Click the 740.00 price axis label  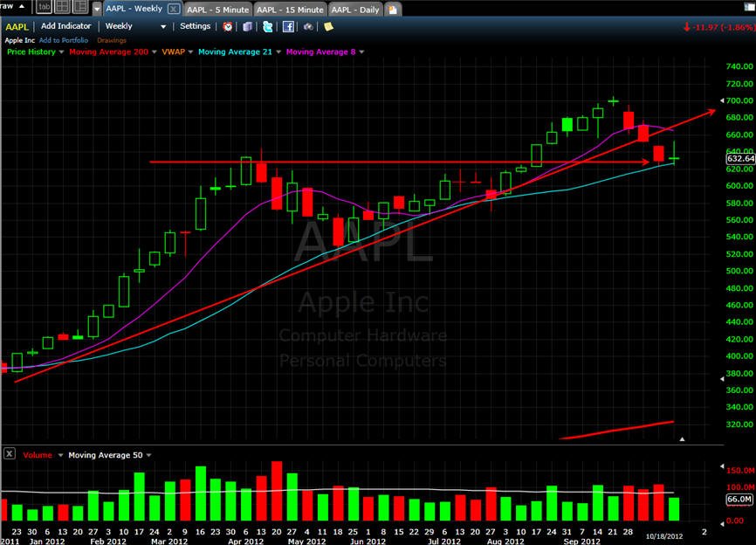(x=739, y=66)
